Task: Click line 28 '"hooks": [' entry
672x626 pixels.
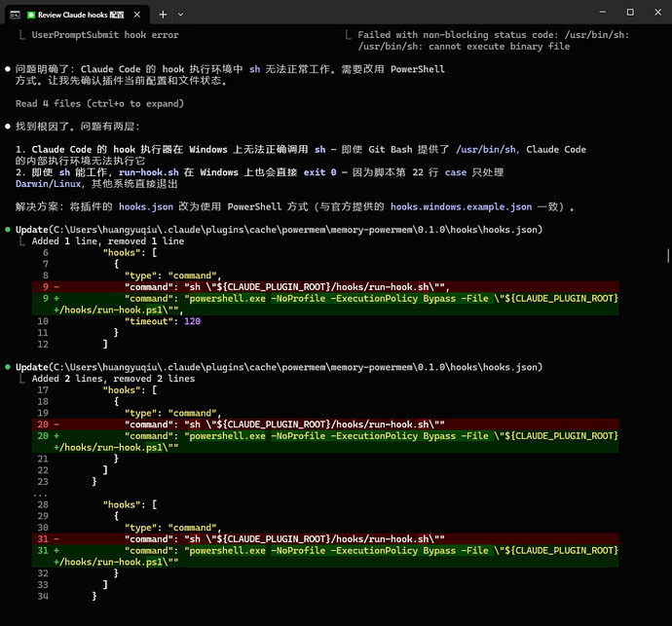Action: coord(130,504)
